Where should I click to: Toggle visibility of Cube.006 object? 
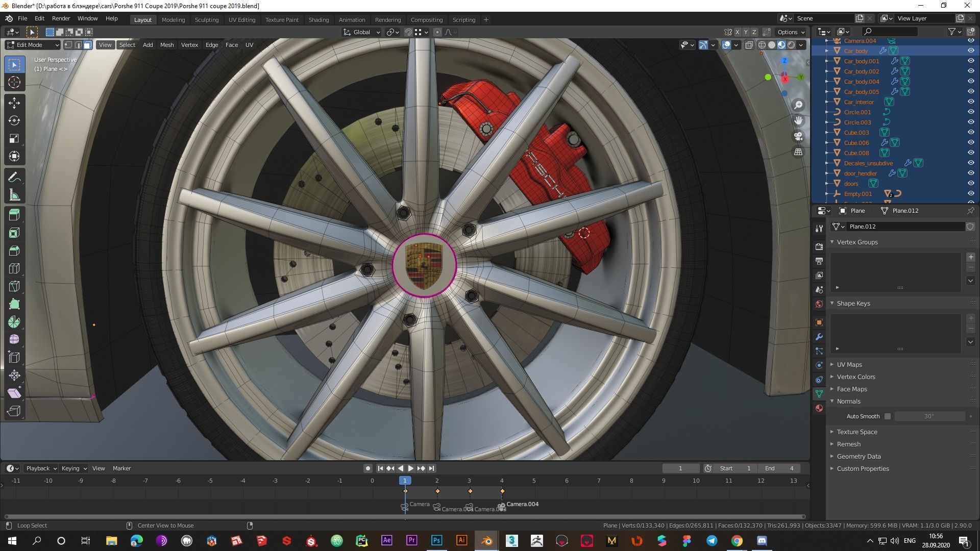pyautogui.click(x=971, y=142)
